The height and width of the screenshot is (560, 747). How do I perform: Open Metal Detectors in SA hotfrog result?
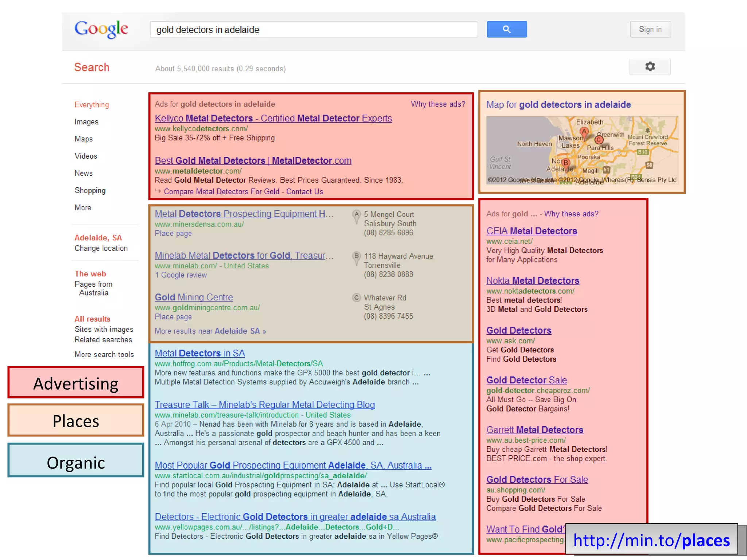(x=200, y=353)
